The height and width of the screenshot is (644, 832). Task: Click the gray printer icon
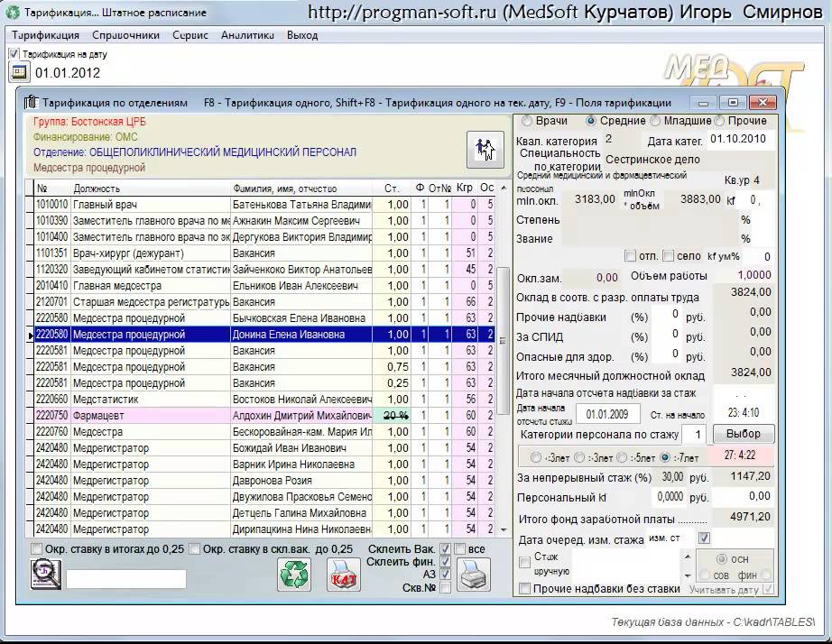click(x=474, y=575)
